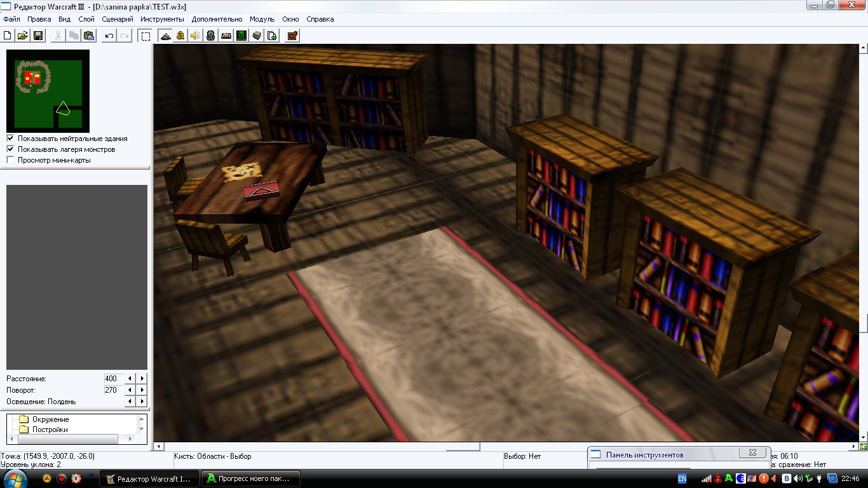Click the Test Map icon with red checkmark
The image size is (868, 488).
tap(292, 36)
